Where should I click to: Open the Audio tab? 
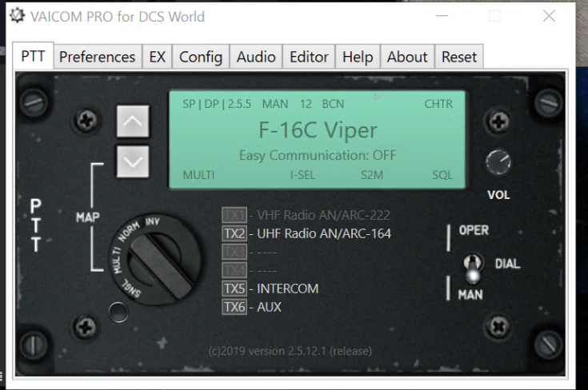tap(256, 57)
